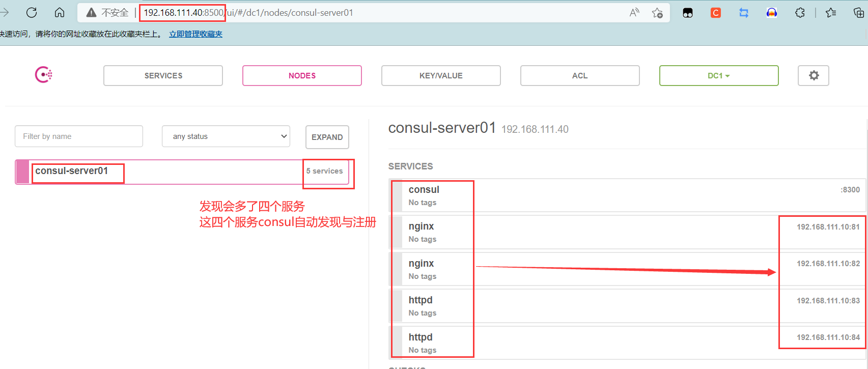
Task: Open the KEY/VALUE tab
Action: pos(441,75)
